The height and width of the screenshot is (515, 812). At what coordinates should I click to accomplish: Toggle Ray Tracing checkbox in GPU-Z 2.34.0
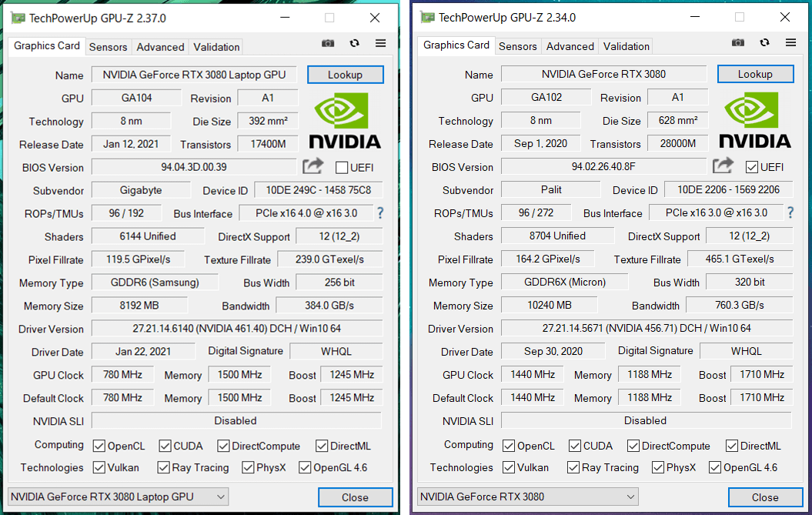coord(573,467)
